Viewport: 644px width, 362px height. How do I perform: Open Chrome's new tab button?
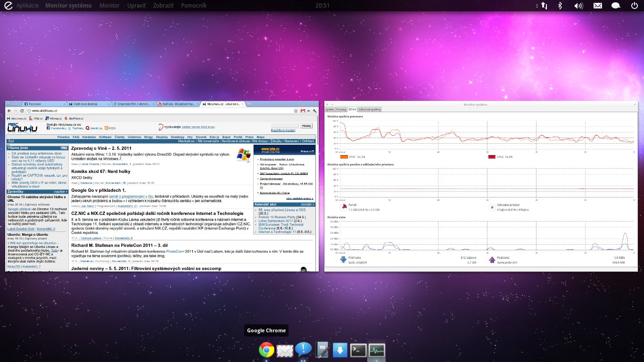pos(248,104)
